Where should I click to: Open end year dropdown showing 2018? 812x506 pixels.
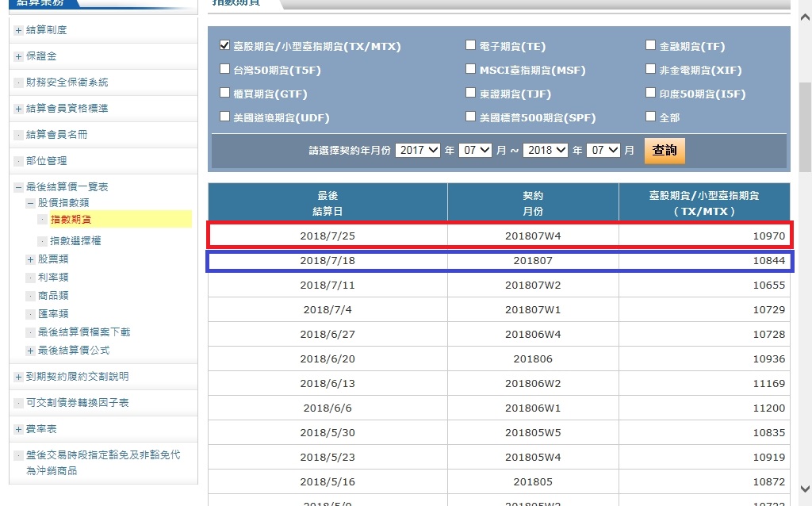pyautogui.click(x=546, y=150)
